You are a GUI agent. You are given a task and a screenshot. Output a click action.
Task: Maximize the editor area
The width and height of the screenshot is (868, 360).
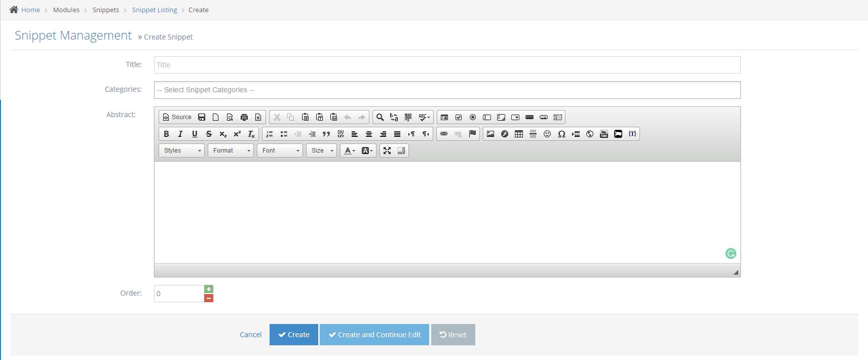point(387,151)
